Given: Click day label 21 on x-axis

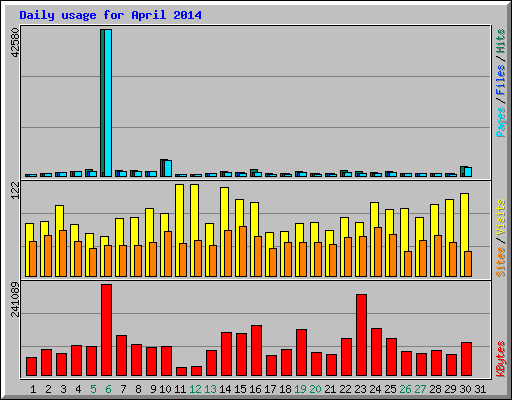Looking at the screenshot, I should (x=330, y=389).
